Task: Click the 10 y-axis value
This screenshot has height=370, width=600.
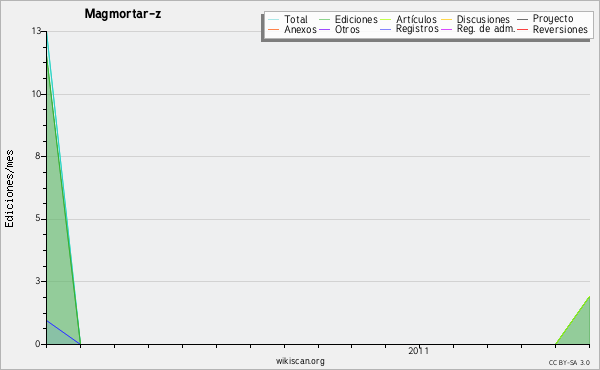Action: coord(36,94)
